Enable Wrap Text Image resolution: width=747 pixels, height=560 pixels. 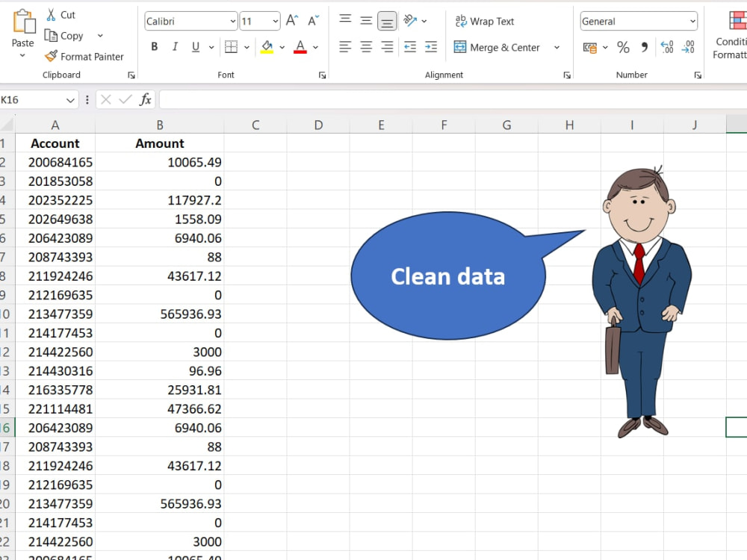(485, 22)
